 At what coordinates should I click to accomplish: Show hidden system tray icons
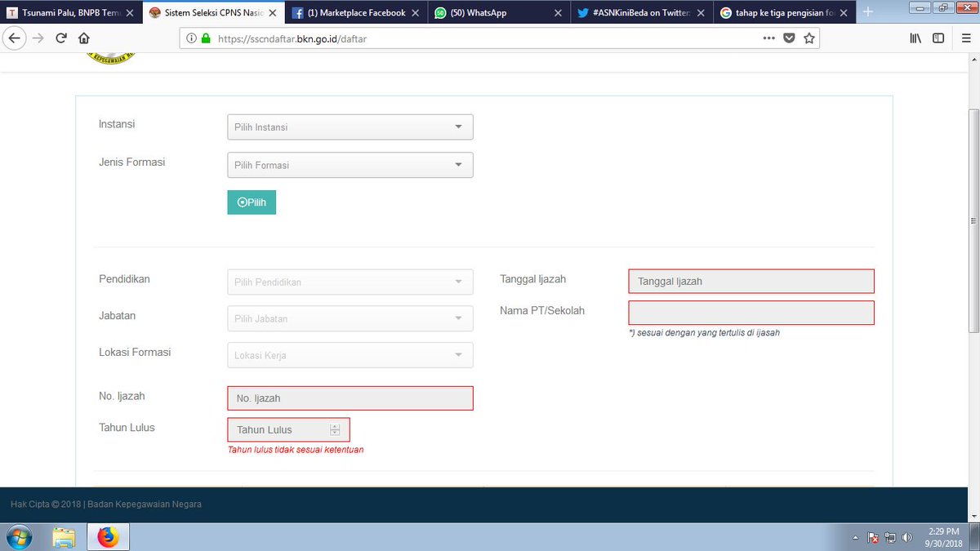(x=855, y=538)
